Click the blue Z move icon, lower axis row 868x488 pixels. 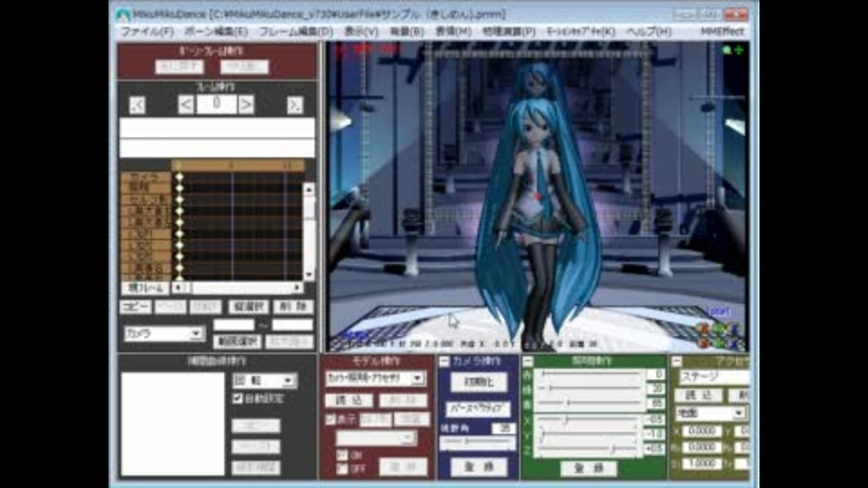pos(734,343)
